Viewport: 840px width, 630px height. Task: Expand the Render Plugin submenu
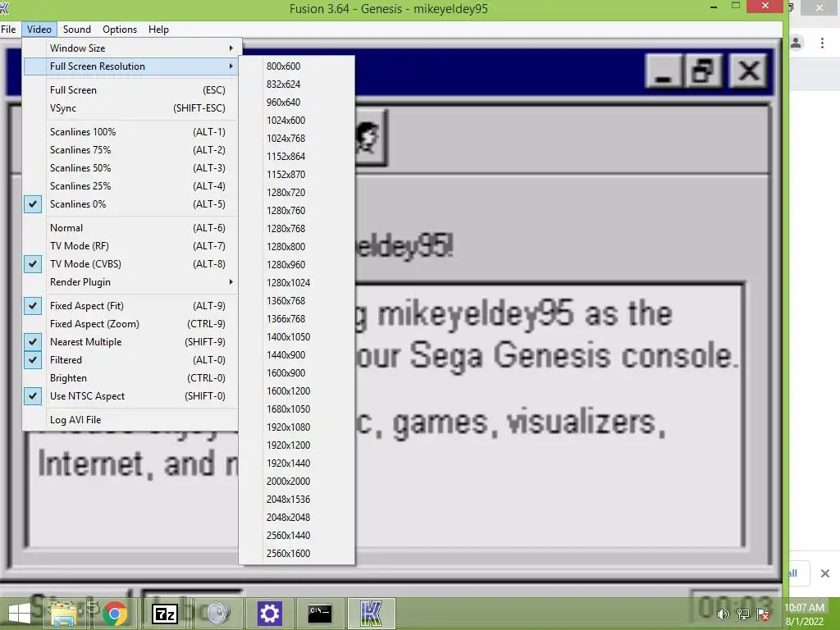[130, 282]
